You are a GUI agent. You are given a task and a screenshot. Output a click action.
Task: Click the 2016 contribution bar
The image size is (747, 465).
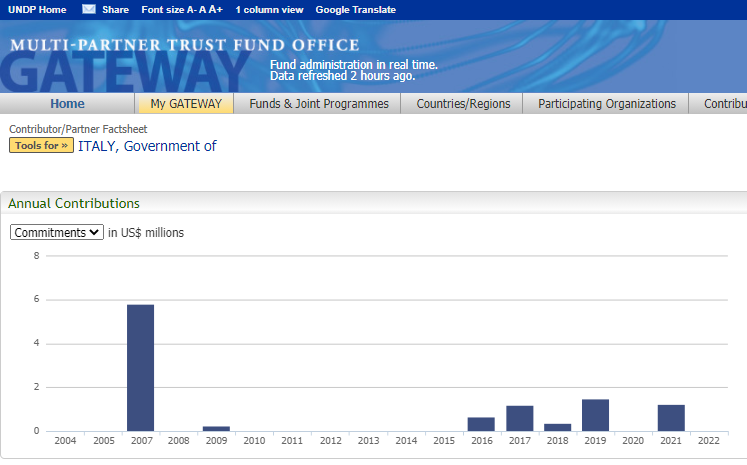coord(481,424)
